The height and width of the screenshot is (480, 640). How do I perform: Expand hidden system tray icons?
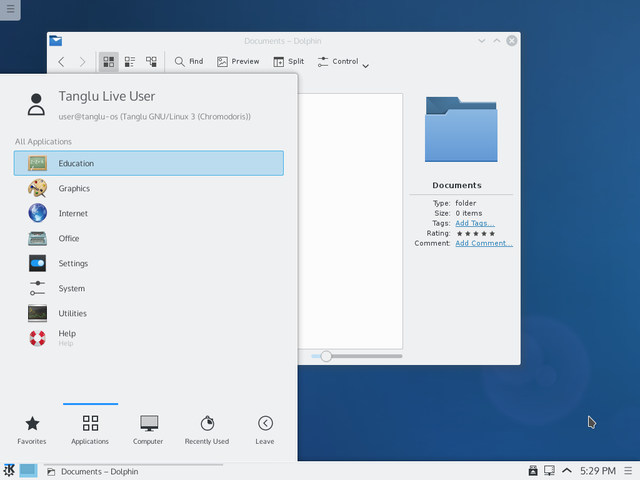[567, 471]
